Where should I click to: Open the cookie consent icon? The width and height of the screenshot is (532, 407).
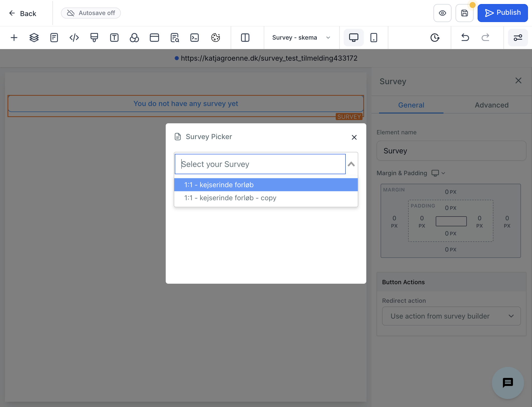(216, 38)
